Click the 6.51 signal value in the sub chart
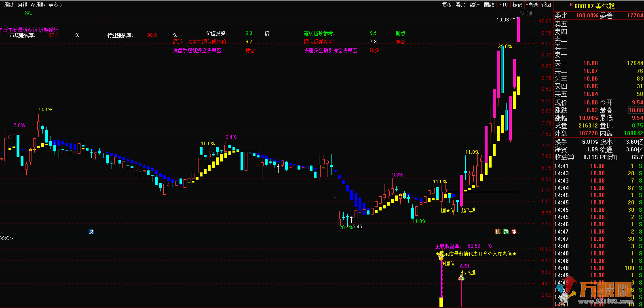Image resolution: width=644 pixels, height=308 pixels. tap(465, 266)
